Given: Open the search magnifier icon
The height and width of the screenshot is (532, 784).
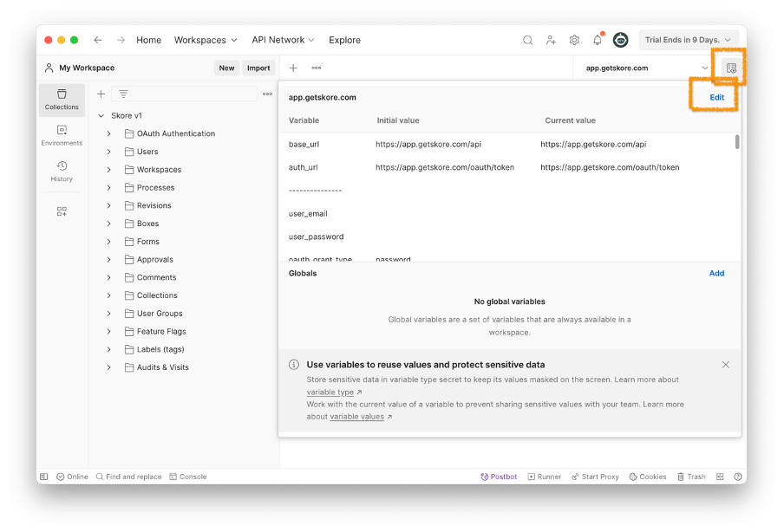Looking at the screenshot, I should pos(527,40).
